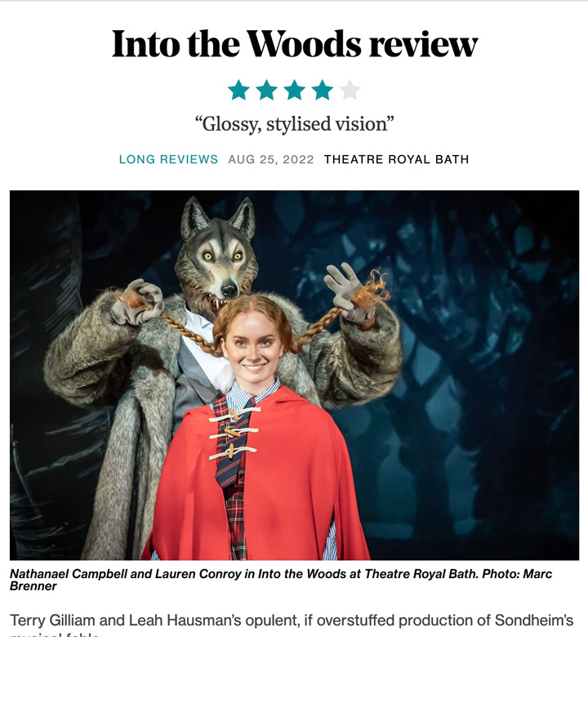Open the Long Reviews category link
The height and width of the screenshot is (707, 588).
tap(168, 159)
